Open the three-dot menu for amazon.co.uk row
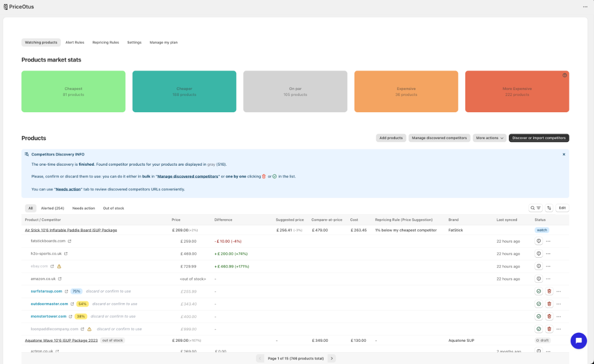 (548, 279)
